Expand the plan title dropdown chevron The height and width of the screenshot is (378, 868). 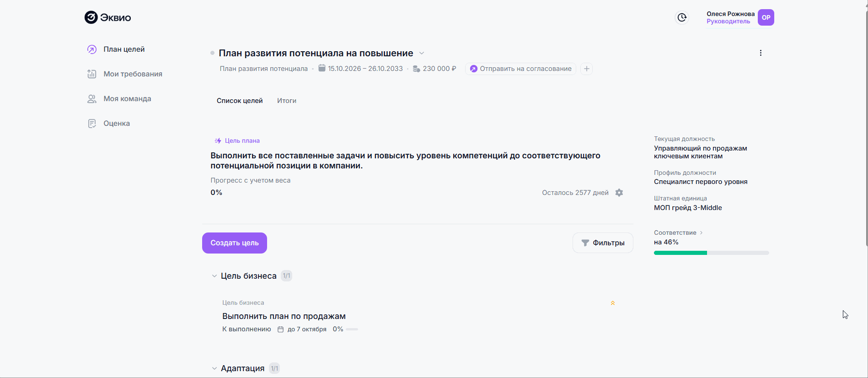(422, 53)
